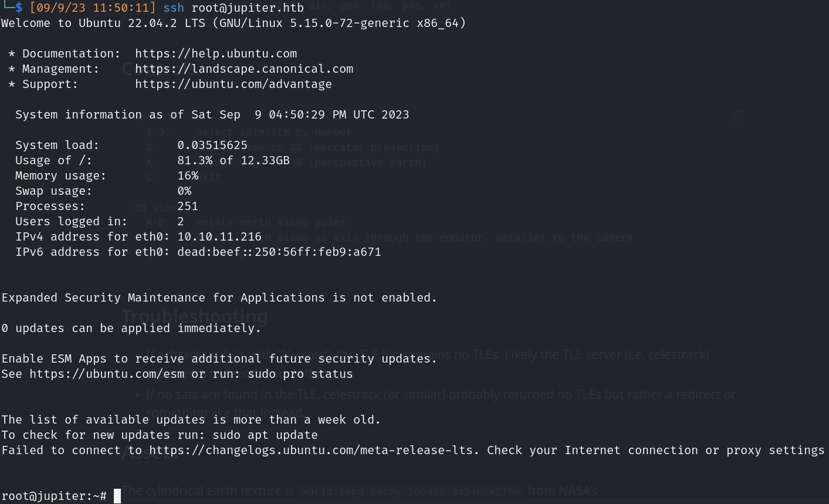The height and width of the screenshot is (504, 829).
Task: Click the root@jupiter.htb host argument
Action: pos(248,8)
